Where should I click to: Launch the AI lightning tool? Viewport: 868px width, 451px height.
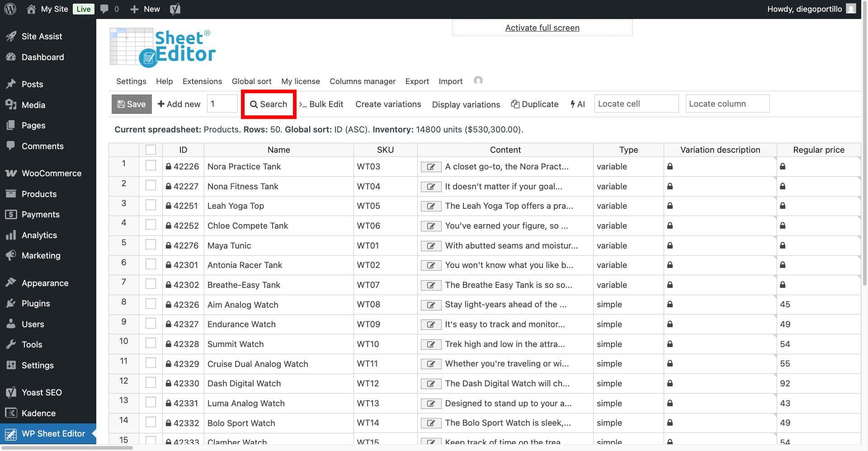tap(577, 104)
